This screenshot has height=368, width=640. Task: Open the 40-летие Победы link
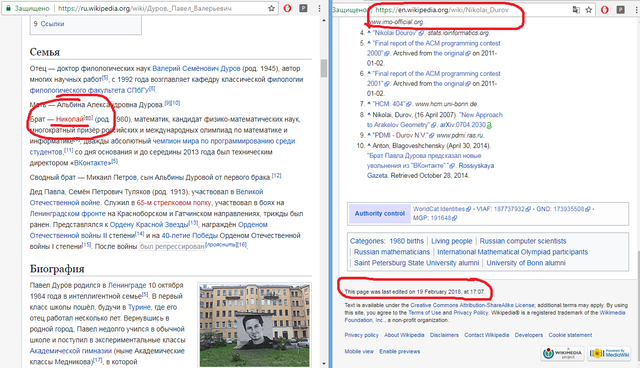coord(189,235)
